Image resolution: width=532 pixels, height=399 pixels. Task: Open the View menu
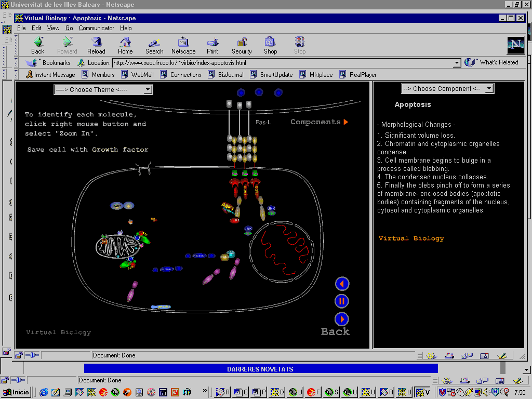pos(54,28)
